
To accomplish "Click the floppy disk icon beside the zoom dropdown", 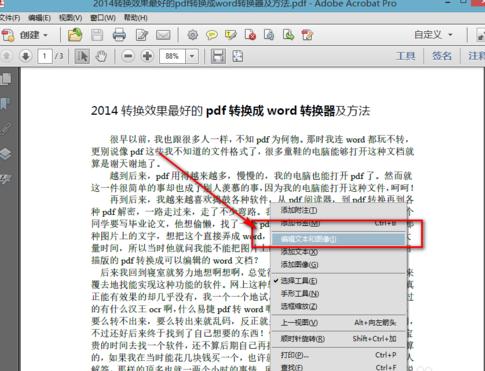I will [x=218, y=56].
